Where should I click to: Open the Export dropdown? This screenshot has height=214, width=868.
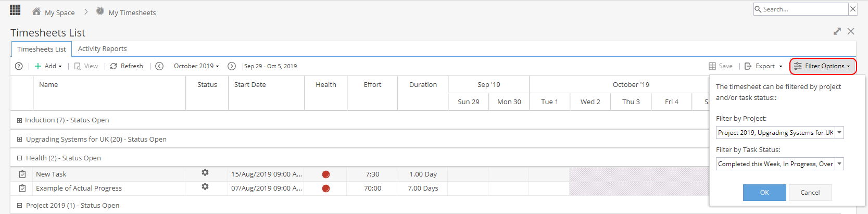[x=763, y=66]
